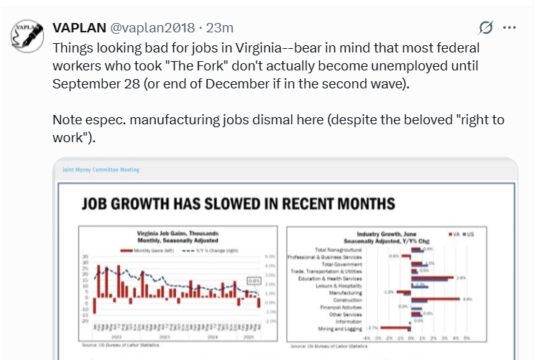Click the red VA legend marker

450,234
